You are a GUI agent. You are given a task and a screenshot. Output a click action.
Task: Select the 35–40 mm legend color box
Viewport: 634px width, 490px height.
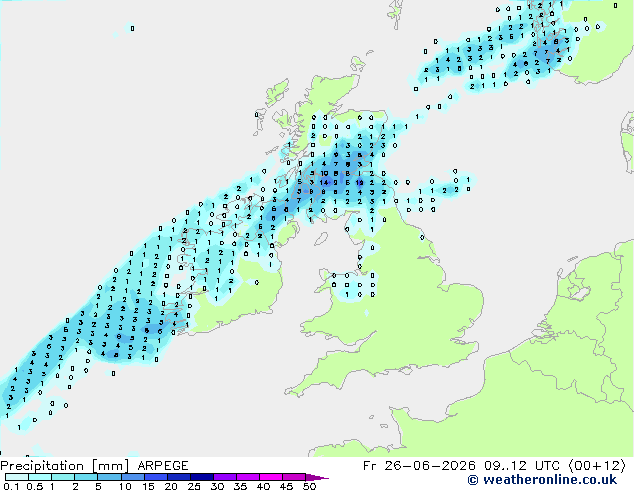coord(247,477)
